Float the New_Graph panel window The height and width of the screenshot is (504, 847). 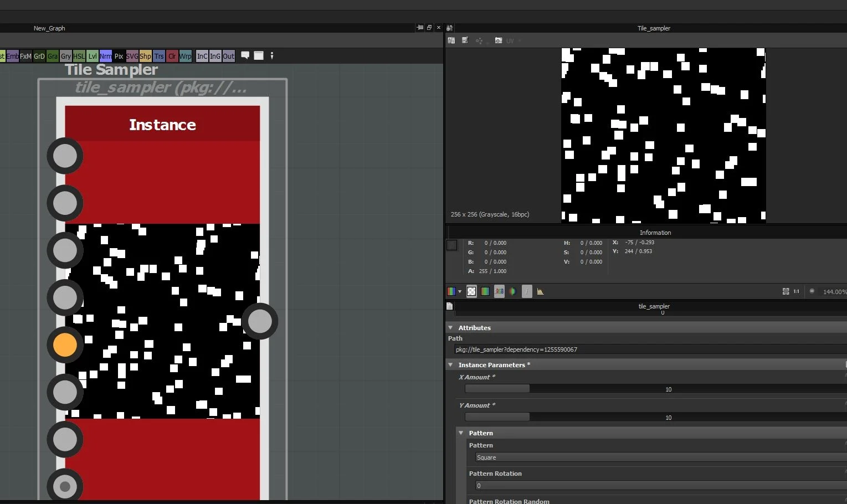(x=429, y=28)
